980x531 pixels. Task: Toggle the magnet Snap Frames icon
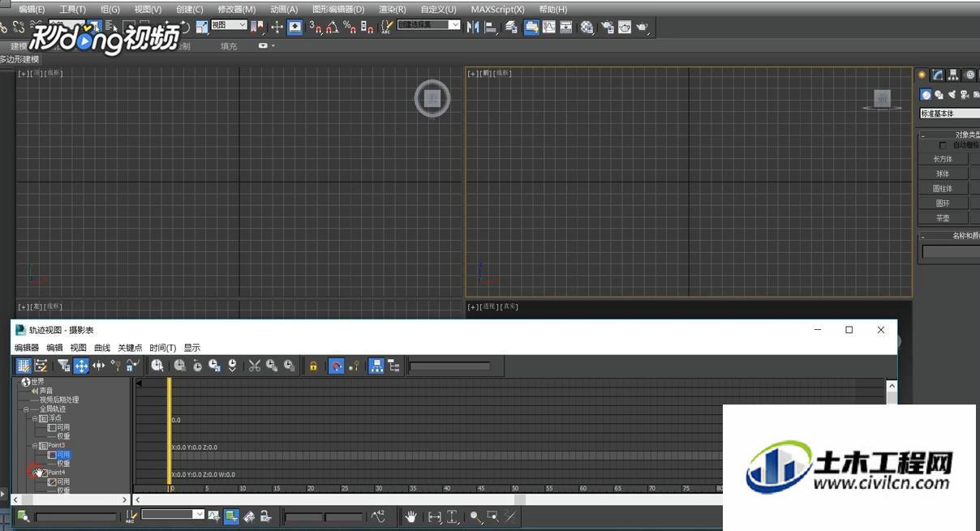point(336,366)
